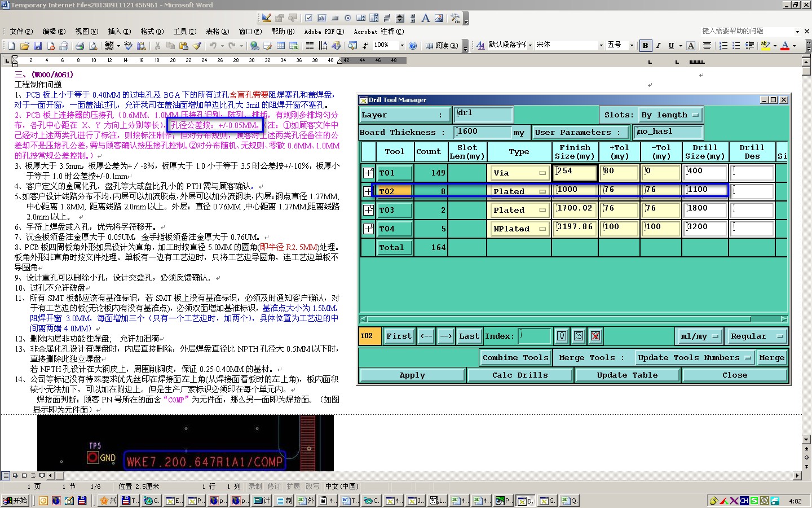Open the 表格(A) Table menu
The width and height of the screenshot is (812, 508).
pyautogui.click(x=217, y=32)
